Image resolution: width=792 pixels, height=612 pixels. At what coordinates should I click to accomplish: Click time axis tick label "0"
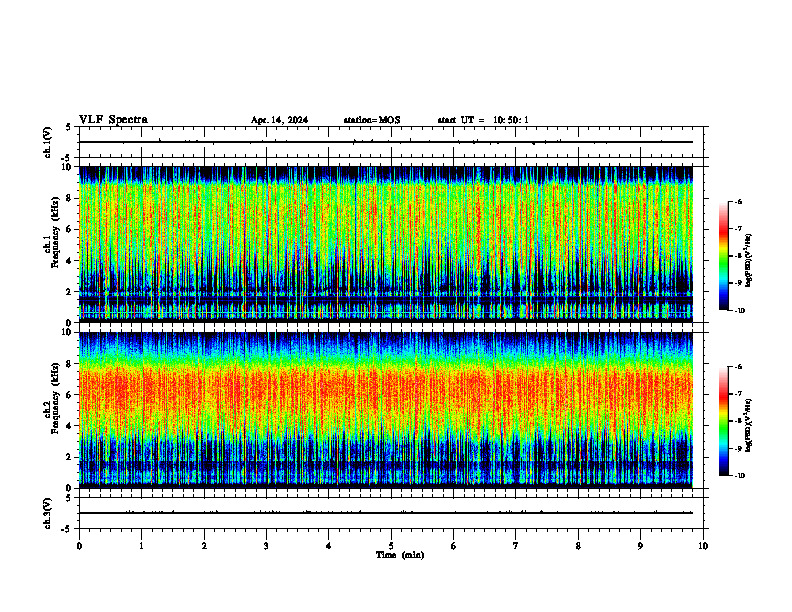click(x=79, y=546)
